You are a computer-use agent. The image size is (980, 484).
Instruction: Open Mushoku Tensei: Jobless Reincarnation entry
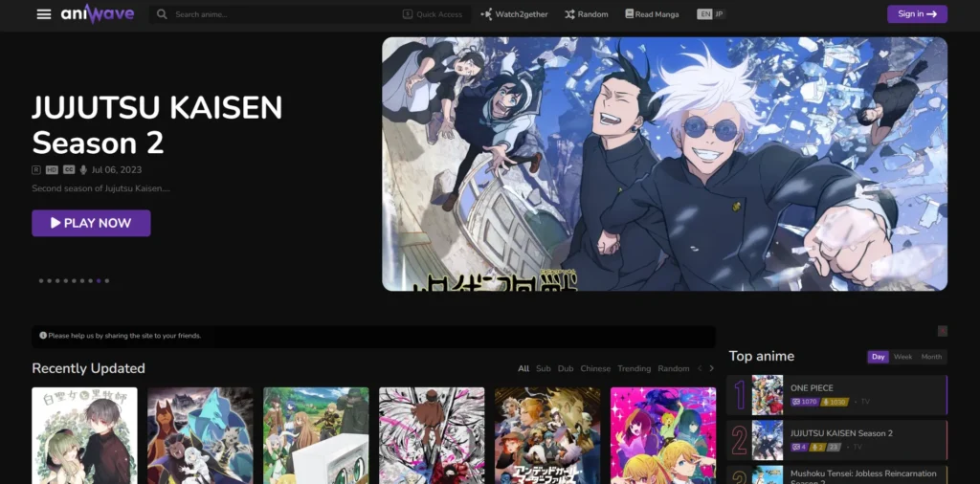click(x=863, y=477)
